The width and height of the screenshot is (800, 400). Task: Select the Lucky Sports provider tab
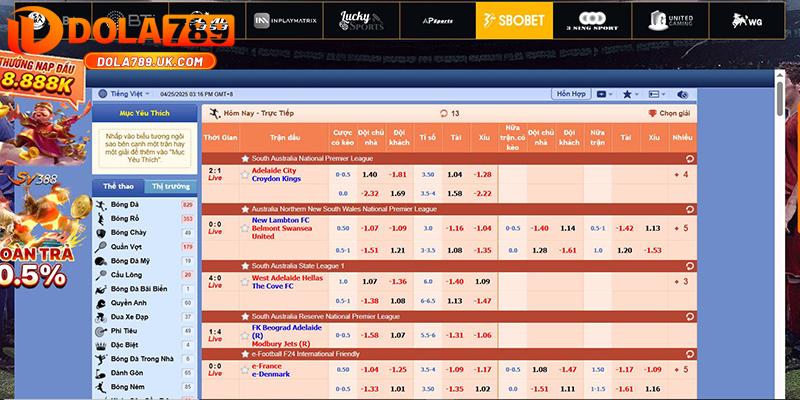pyautogui.click(x=361, y=20)
